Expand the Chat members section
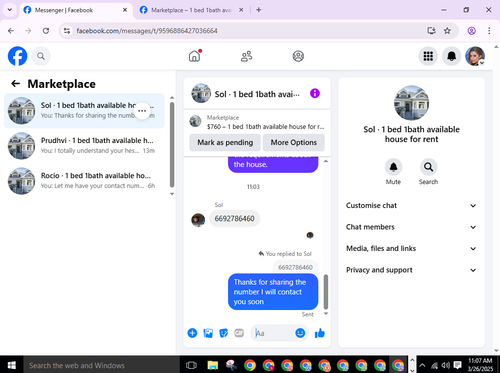 (411, 227)
